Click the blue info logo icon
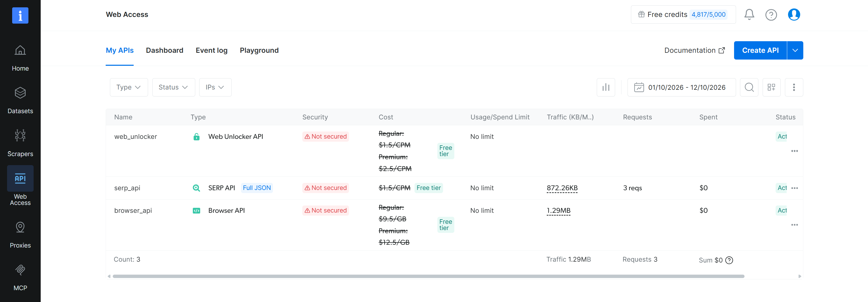 pos(20,16)
